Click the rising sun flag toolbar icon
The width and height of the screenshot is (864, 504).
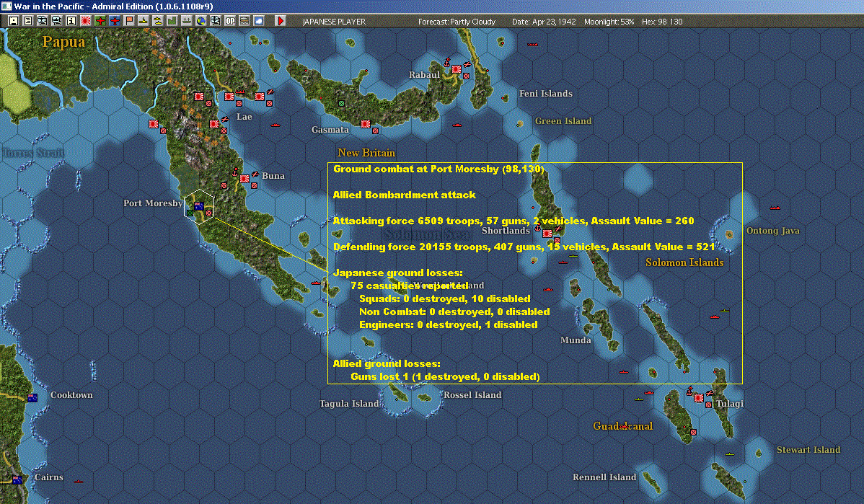point(86,21)
